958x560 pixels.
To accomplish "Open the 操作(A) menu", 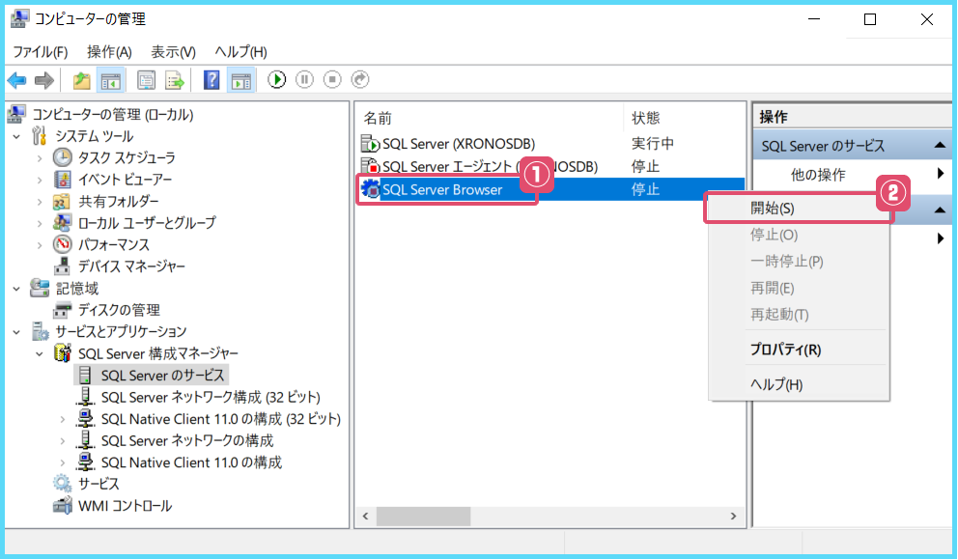I will [x=108, y=51].
